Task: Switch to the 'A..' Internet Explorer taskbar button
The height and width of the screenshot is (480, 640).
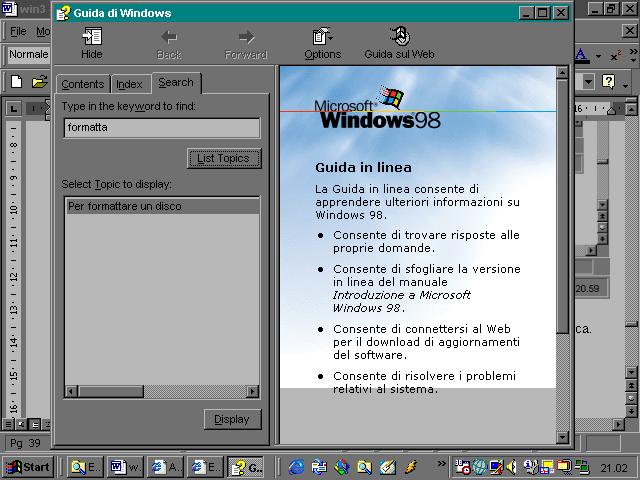Action: tap(165, 467)
